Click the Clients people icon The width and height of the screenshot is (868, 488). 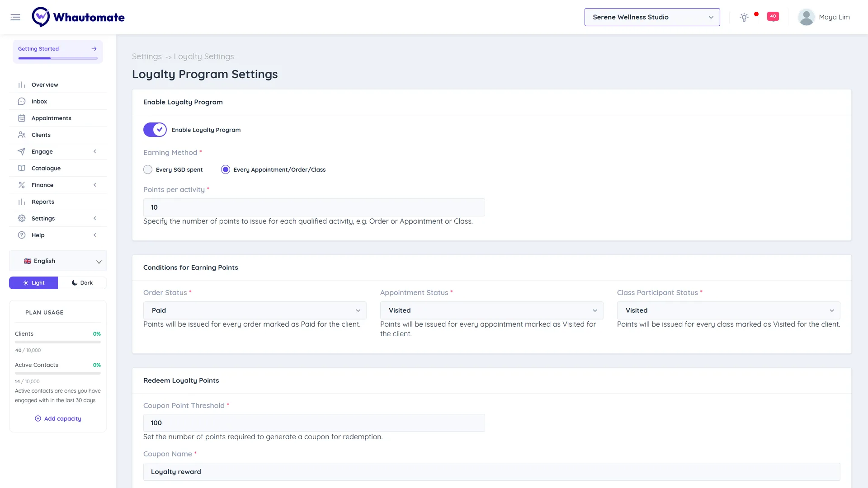coord(22,135)
